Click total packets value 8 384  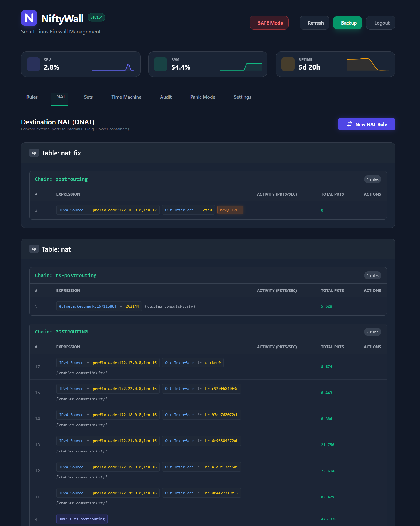(326, 419)
